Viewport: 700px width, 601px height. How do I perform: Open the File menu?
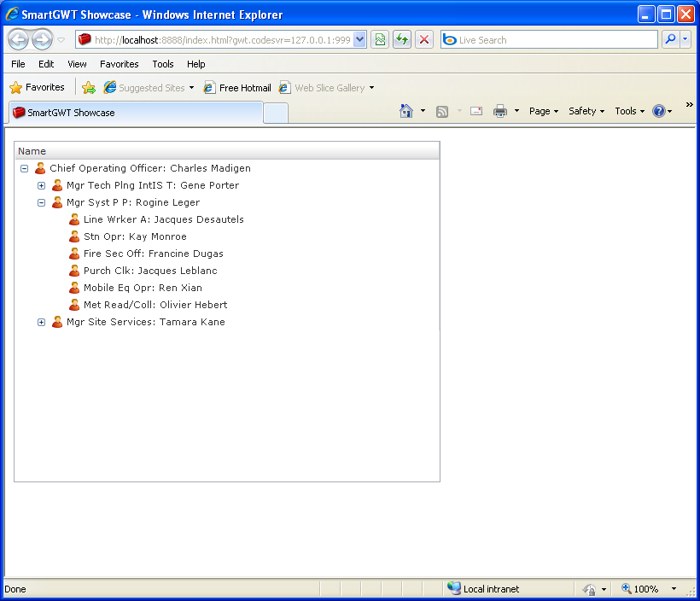(18, 64)
